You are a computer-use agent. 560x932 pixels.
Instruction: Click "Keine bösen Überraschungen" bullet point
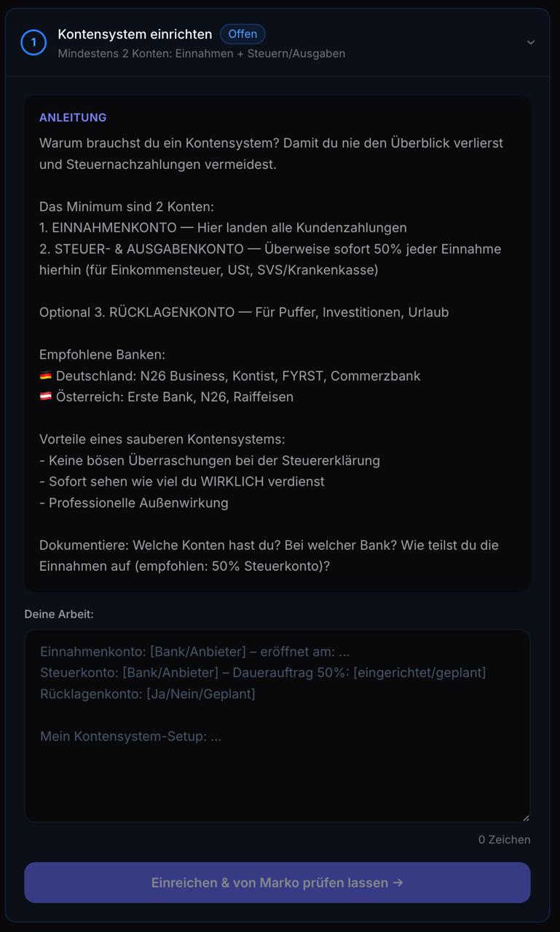click(x=210, y=461)
